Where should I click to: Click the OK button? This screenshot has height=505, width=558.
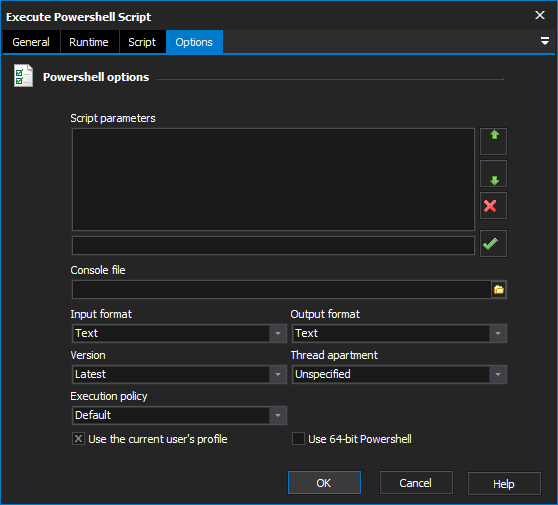point(324,483)
